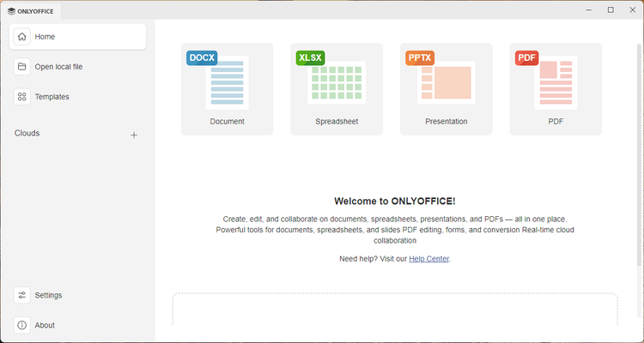Click the blue DOCX badge
This screenshot has width=644, height=343.
(x=202, y=57)
